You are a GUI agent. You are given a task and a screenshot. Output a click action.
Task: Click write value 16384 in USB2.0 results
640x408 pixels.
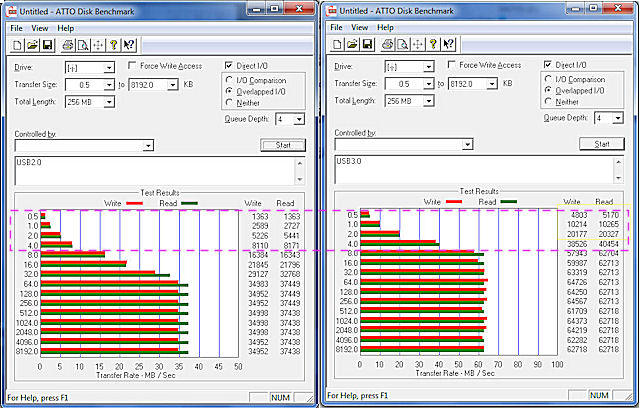[258, 255]
